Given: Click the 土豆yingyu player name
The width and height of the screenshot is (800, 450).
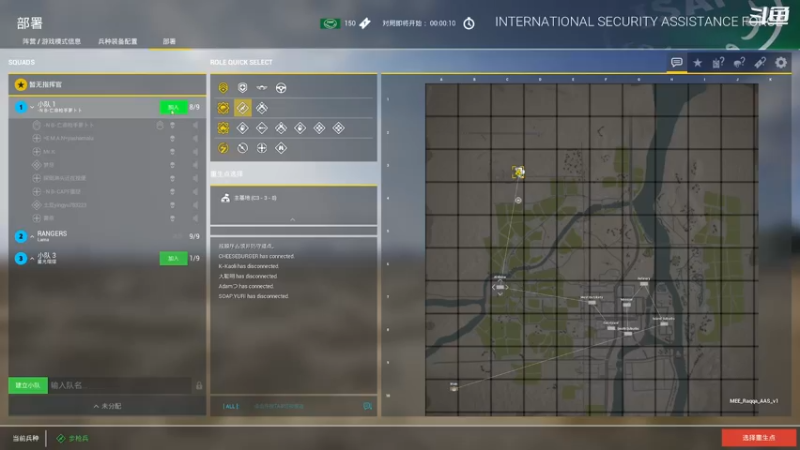Looking at the screenshot, I should 65,205.
